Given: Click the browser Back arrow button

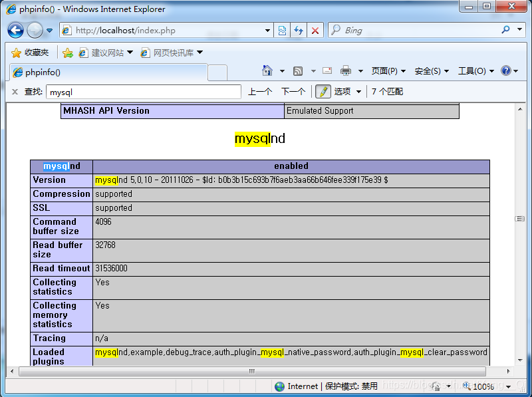Looking at the screenshot, I should pyautogui.click(x=15, y=31).
